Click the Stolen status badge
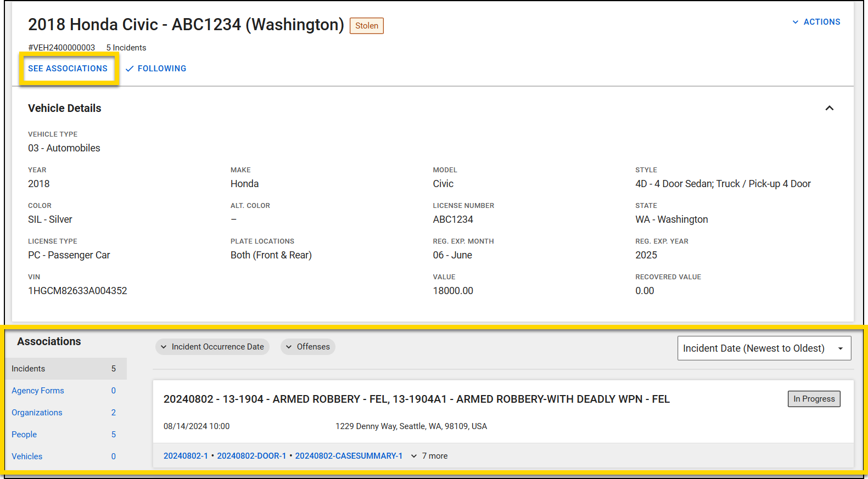Image resolution: width=868 pixels, height=479 pixels. click(x=366, y=26)
